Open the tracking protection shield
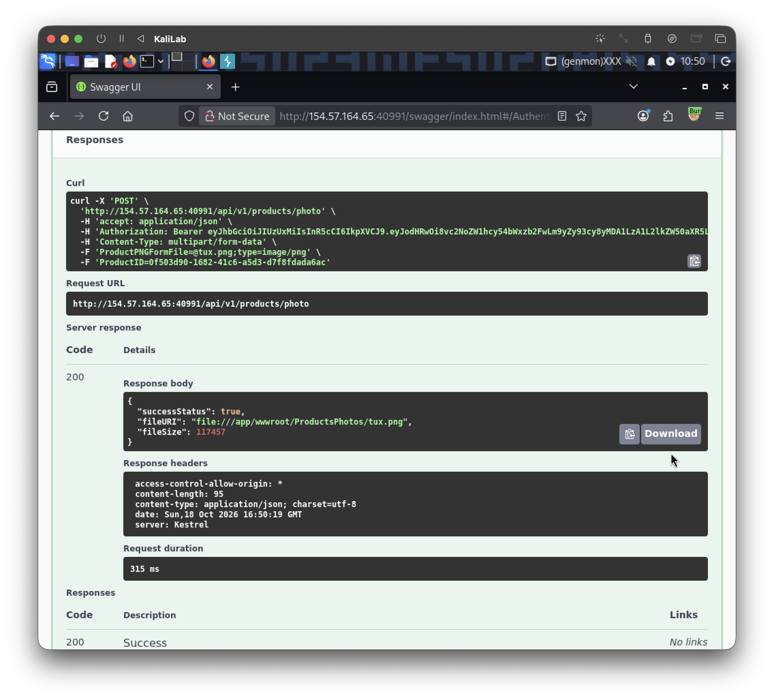The height and width of the screenshot is (700, 774). tap(189, 116)
